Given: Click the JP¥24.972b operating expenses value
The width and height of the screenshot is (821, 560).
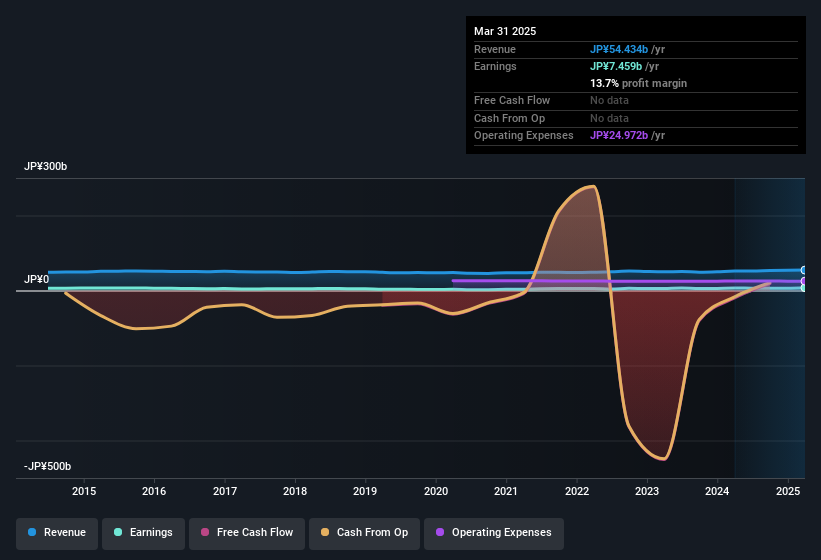Looking at the screenshot, I should pos(619,135).
